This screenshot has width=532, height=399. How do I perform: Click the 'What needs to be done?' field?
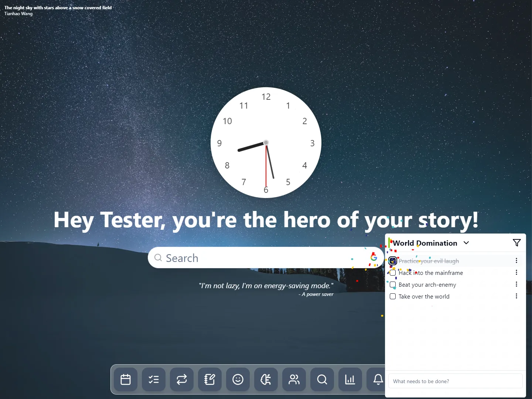[455, 381]
